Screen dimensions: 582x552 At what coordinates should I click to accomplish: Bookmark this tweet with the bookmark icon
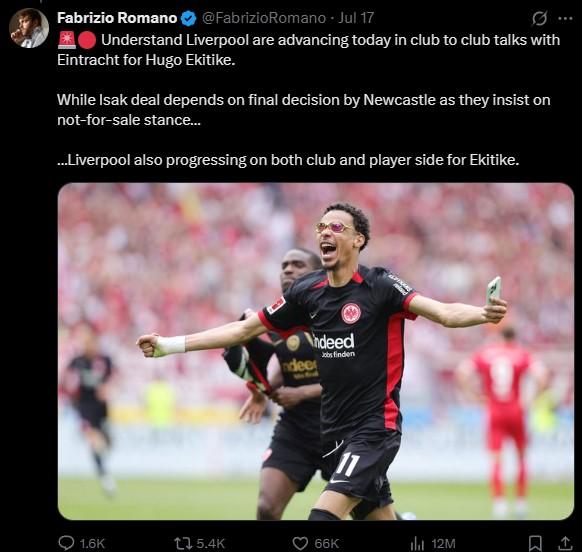535,543
